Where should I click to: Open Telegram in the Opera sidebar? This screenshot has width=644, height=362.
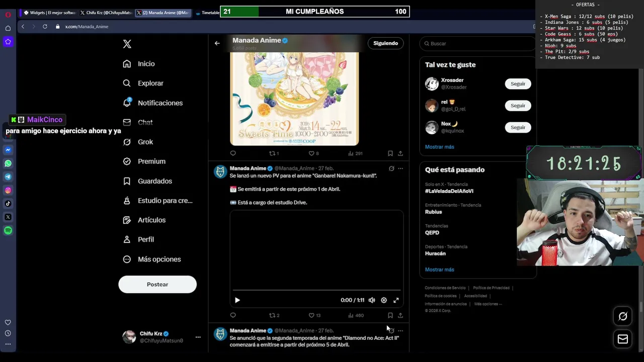tap(8, 176)
